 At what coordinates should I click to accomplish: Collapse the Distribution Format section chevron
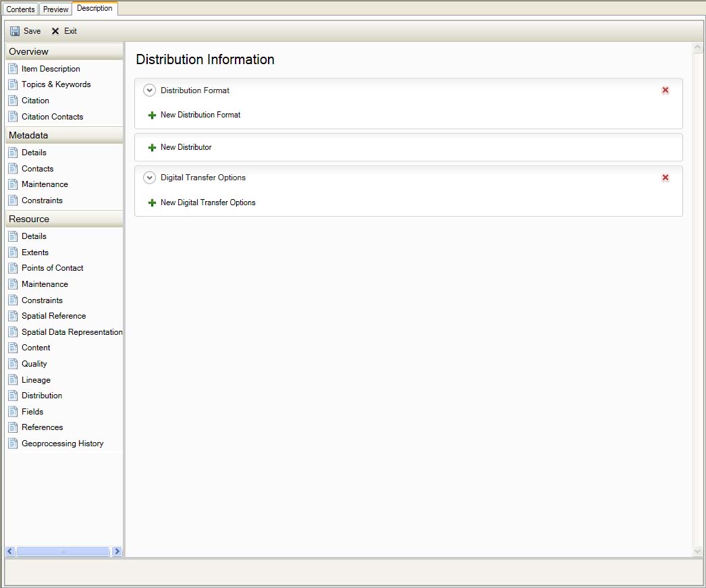click(x=149, y=90)
